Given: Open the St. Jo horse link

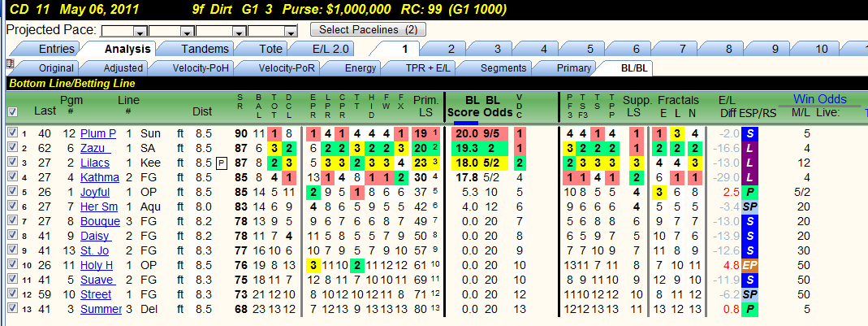Looking at the screenshot, I should tap(95, 250).
